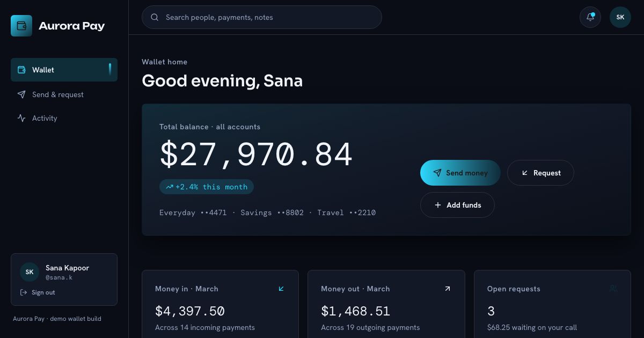Sign out of the account
644x338 pixels.
click(38, 292)
